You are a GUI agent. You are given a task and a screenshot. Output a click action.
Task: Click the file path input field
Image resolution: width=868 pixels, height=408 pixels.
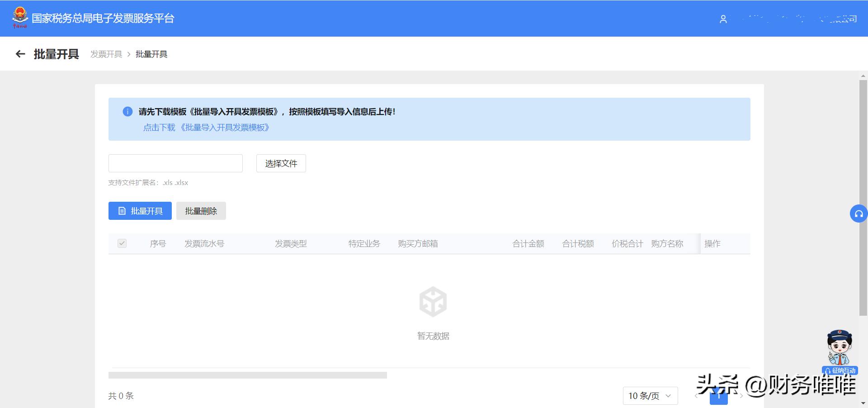tap(175, 163)
